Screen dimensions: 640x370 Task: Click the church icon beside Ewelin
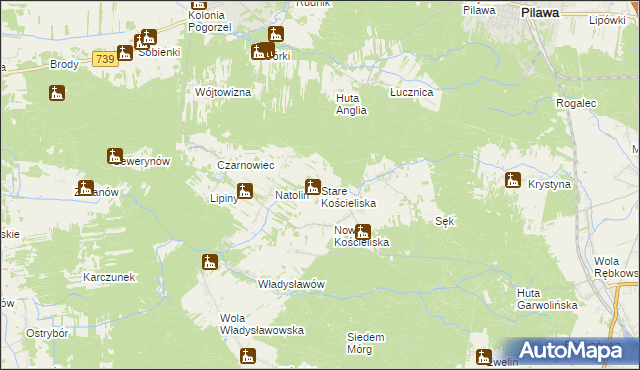(484, 357)
